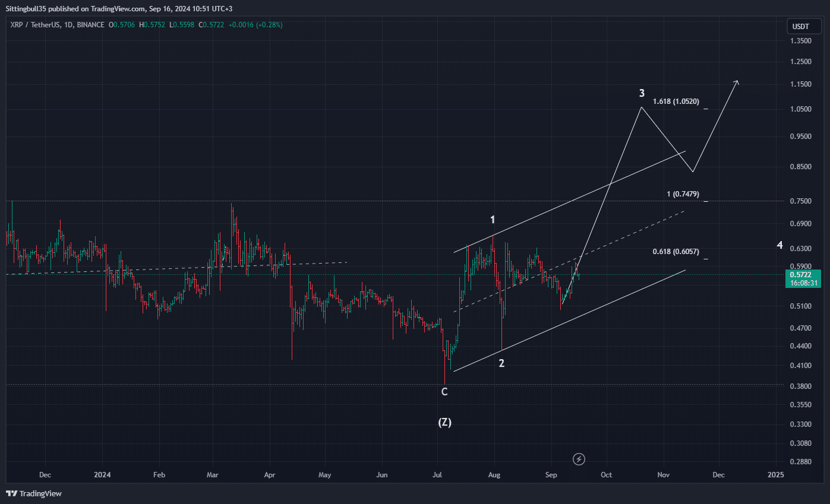Select the wave 4 label on the chart
Viewport: 830px width, 504px height.
[x=779, y=245]
